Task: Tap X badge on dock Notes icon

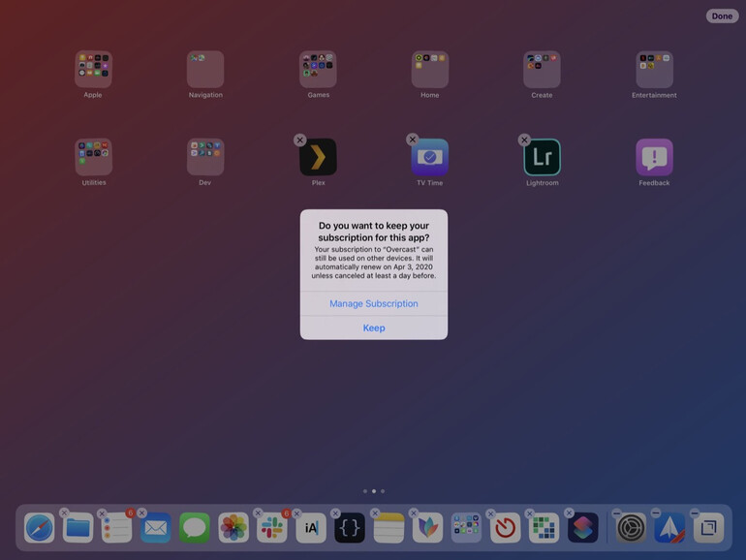Action: pyautogui.click(x=375, y=513)
